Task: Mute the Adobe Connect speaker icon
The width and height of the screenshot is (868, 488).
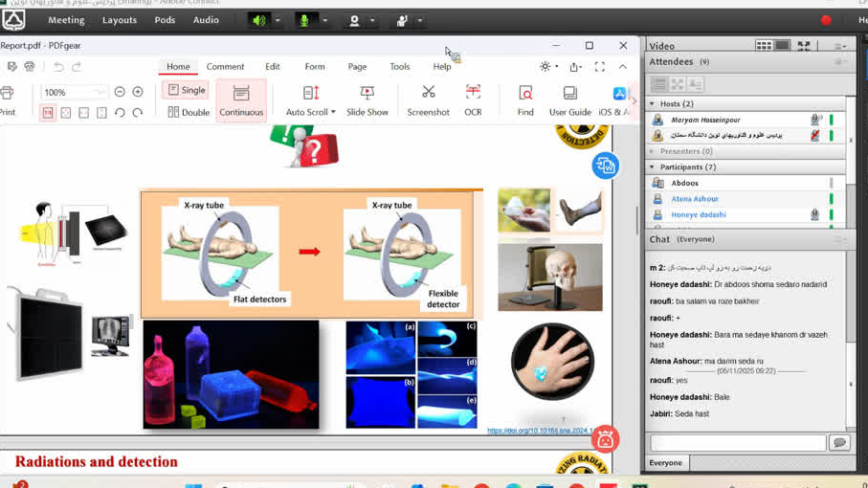Action: [259, 20]
